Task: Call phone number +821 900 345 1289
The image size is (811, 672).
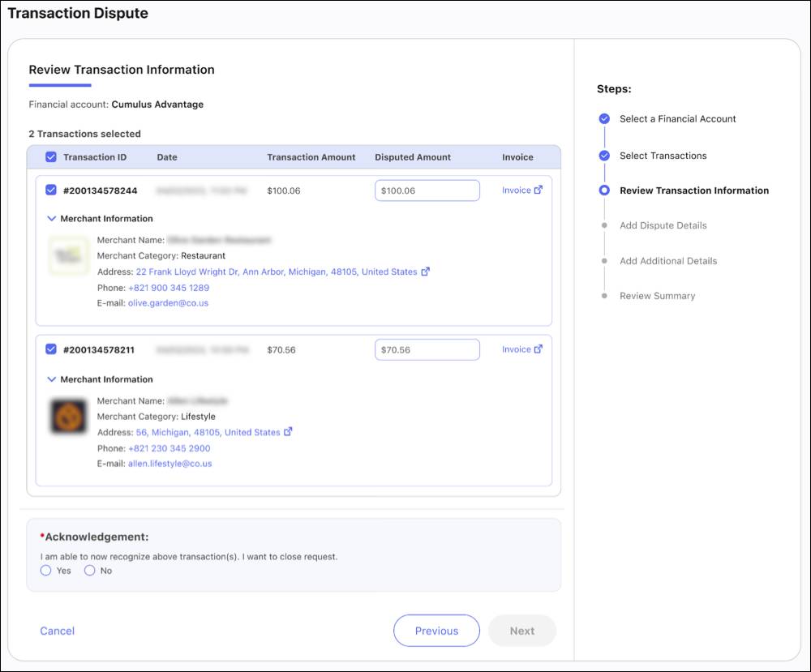Action: 169,288
